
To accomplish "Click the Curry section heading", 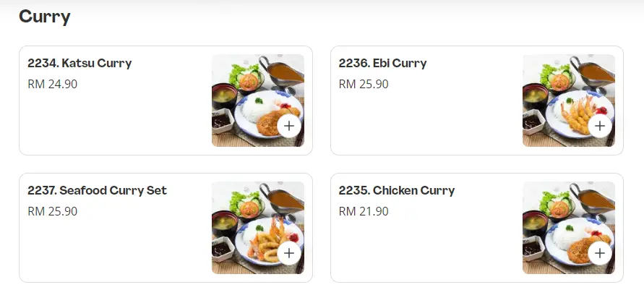I will point(44,17).
